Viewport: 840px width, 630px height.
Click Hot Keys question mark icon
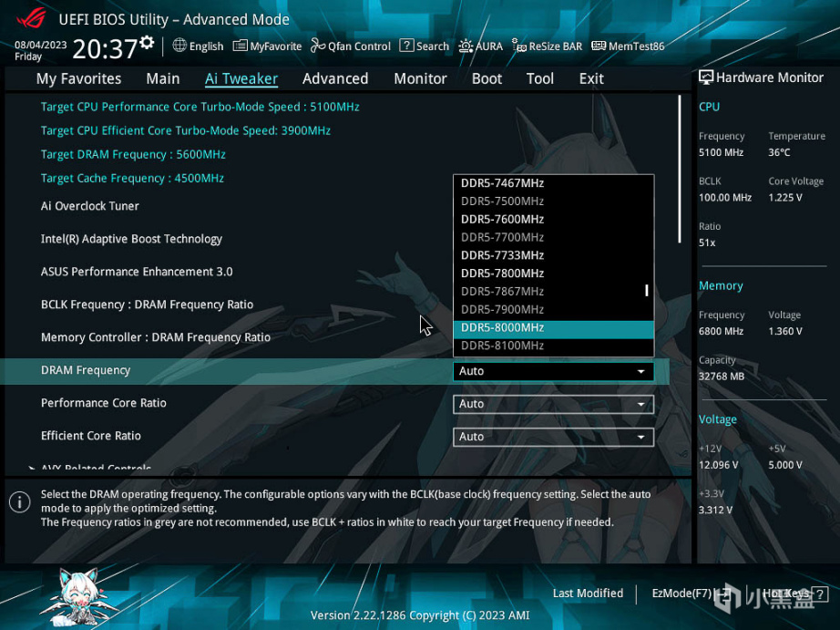click(x=820, y=594)
